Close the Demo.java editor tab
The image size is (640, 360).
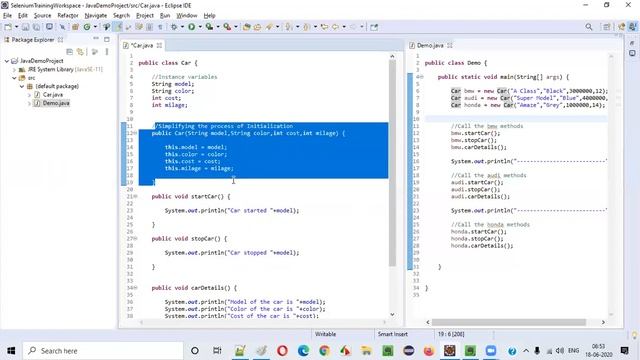coord(450,45)
